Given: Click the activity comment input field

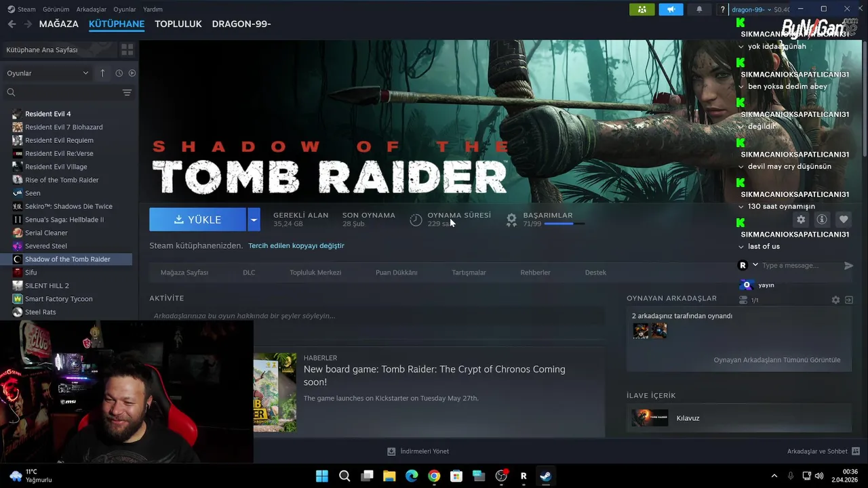Looking at the screenshot, I should point(377,316).
